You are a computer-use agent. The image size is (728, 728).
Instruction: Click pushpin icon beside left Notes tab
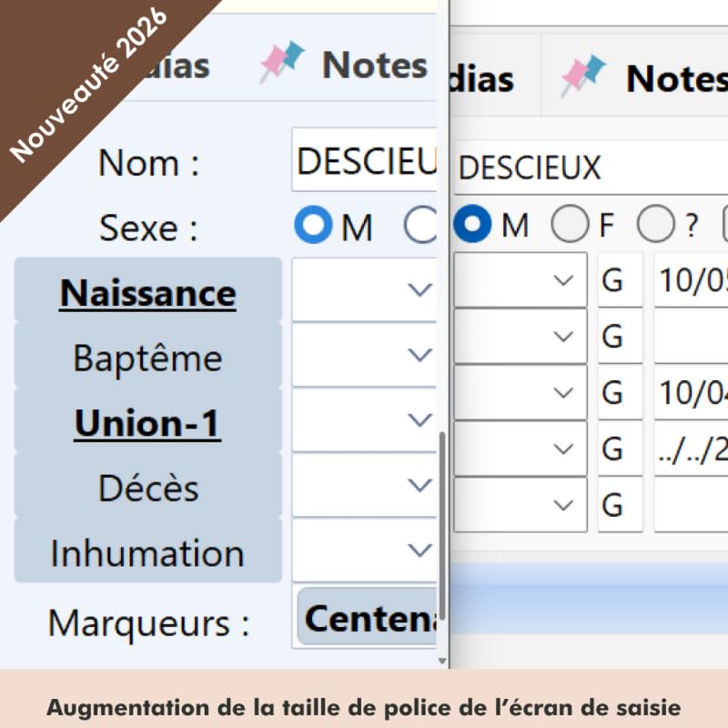click(282, 62)
